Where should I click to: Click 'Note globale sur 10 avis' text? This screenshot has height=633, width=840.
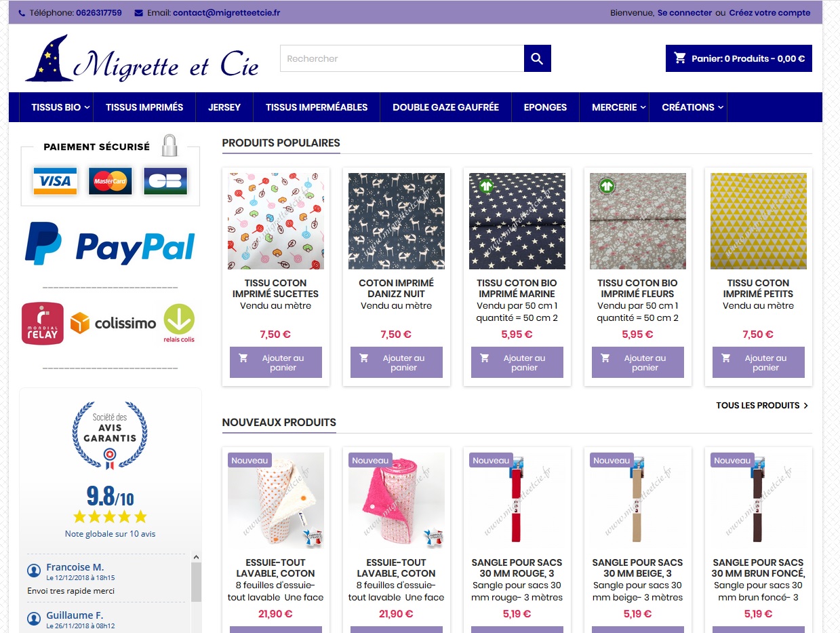tap(110, 534)
